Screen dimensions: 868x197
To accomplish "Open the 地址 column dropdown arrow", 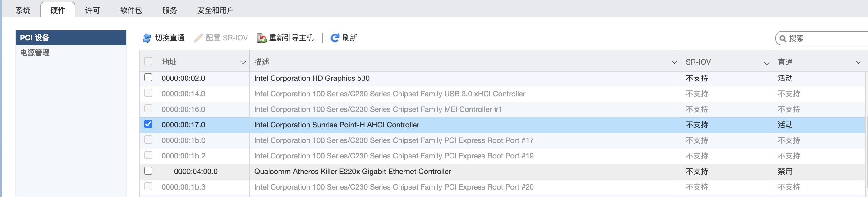I will 243,62.
